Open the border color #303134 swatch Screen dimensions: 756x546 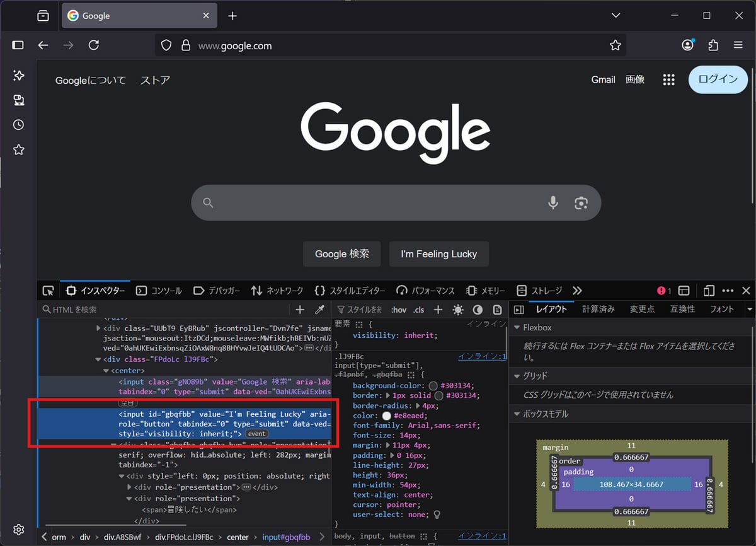pos(438,395)
